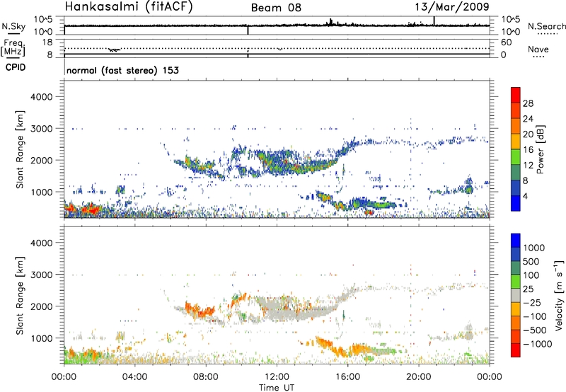Screen dimensions: 566x392
Task: Click the light green segment of Power color bar
Action: pyautogui.click(x=516, y=157)
